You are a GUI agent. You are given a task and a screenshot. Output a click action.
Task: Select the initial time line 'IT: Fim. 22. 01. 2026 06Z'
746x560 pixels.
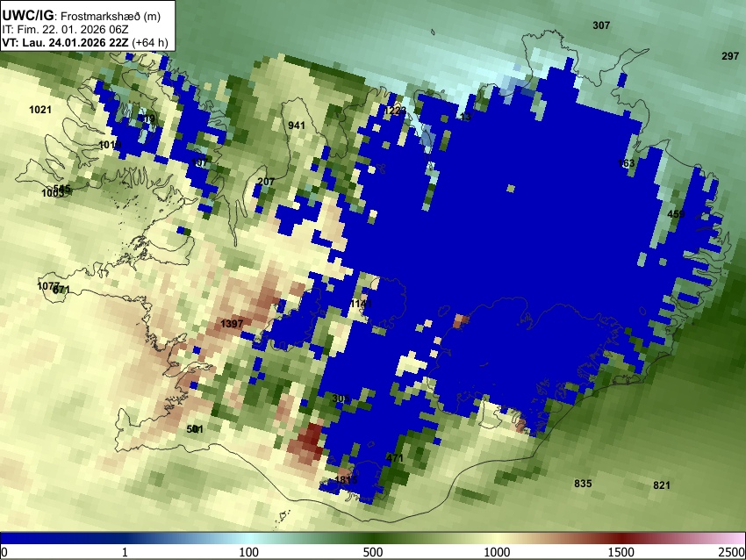(x=65, y=30)
